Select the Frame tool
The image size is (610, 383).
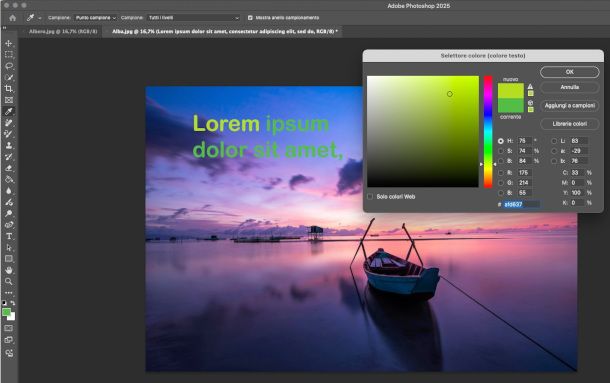(9, 100)
